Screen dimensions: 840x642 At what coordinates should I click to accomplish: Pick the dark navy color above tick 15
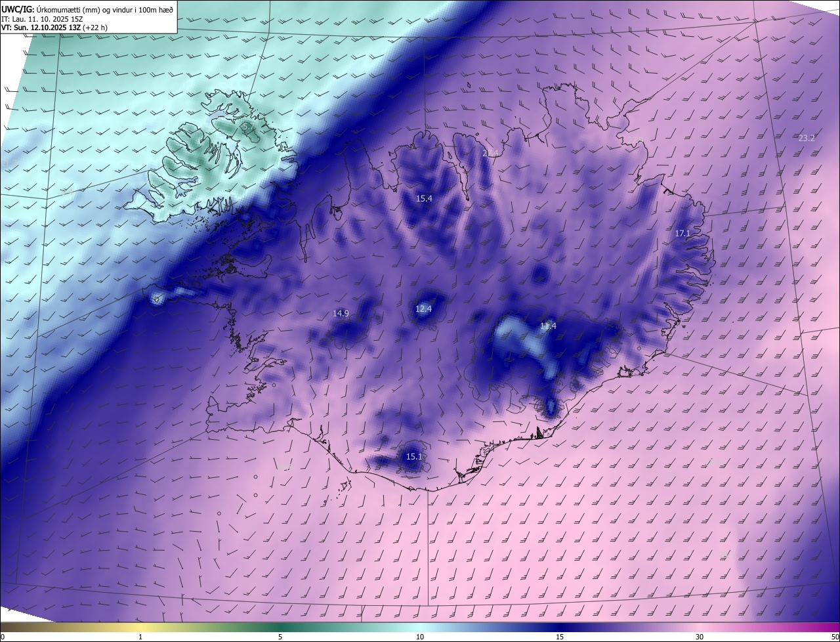pos(560,627)
